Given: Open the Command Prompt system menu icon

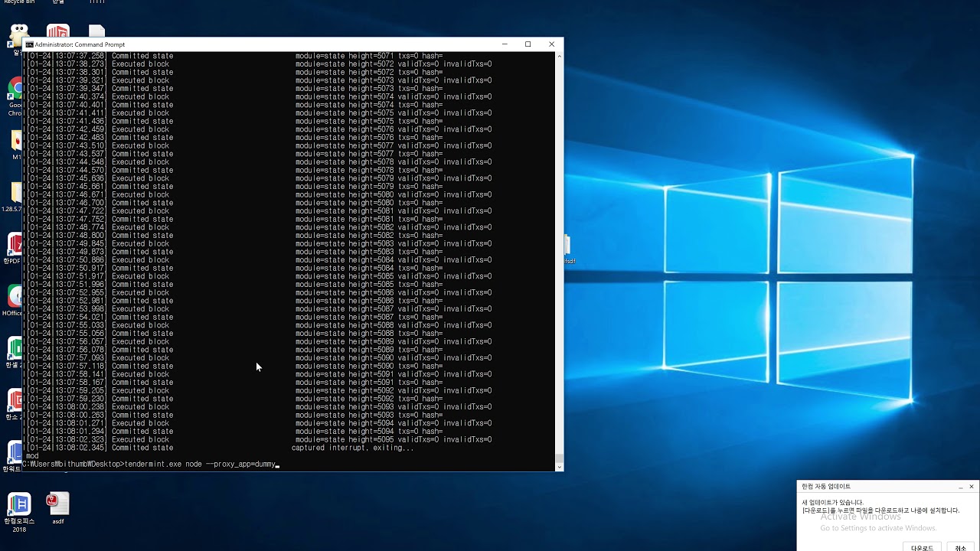Looking at the screenshot, I should point(29,44).
